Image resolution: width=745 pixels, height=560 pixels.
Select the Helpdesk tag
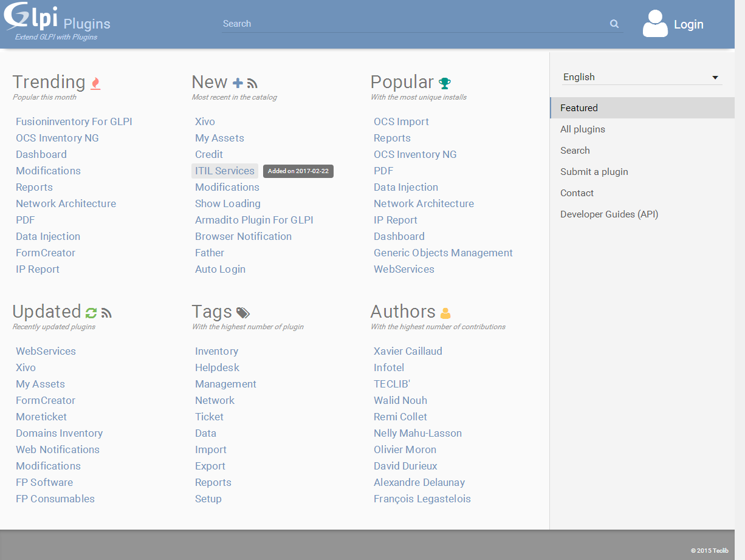click(217, 367)
